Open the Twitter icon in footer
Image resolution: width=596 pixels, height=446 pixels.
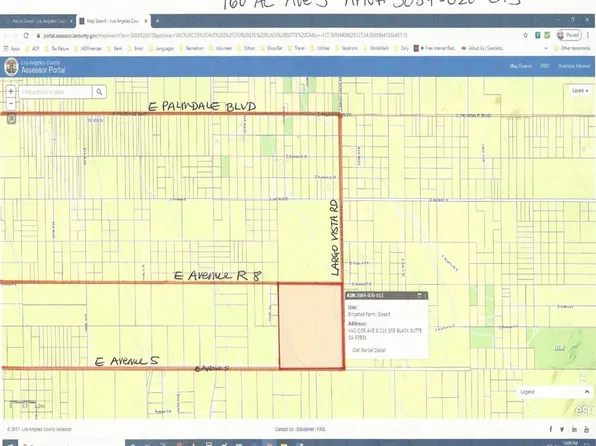click(562, 429)
